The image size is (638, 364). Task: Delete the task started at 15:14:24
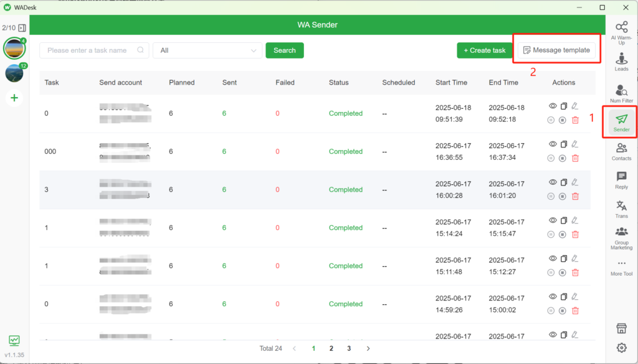click(575, 235)
